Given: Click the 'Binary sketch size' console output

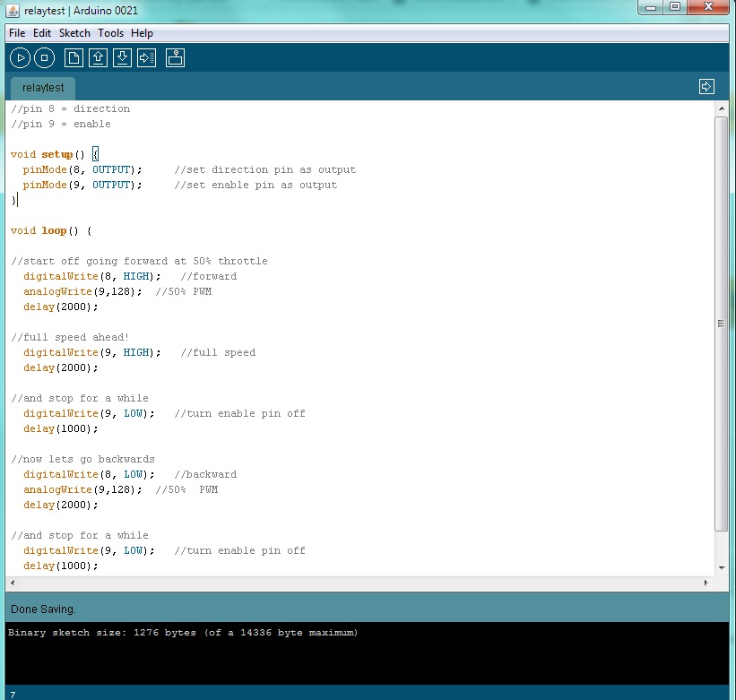Looking at the screenshot, I should (x=183, y=633).
